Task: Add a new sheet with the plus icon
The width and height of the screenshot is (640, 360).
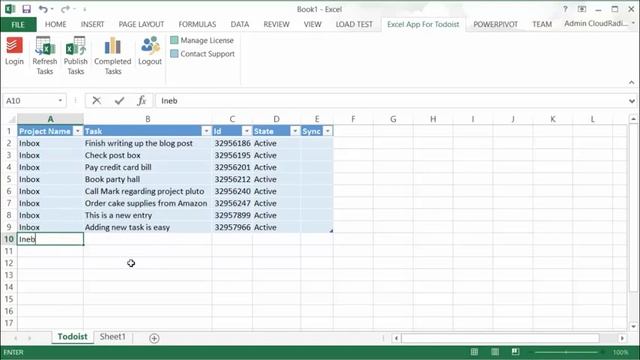Action: click(154, 338)
